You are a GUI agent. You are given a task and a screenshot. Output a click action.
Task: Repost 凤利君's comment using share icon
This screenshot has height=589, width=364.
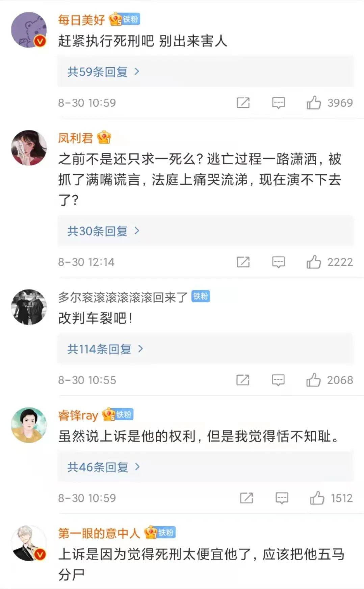click(x=243, y=262)
